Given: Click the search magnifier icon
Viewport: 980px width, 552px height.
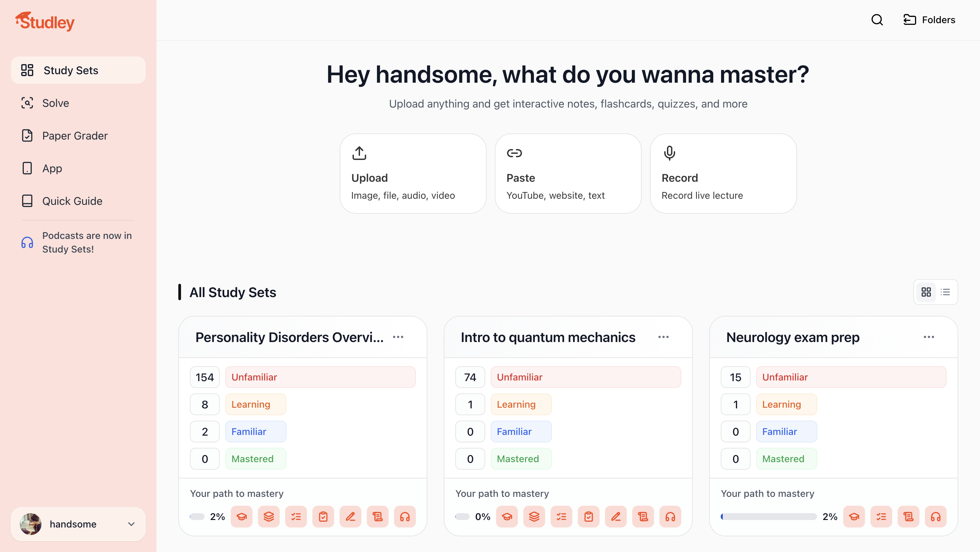Looking at the screenshot, I should (x=877, y=20).
